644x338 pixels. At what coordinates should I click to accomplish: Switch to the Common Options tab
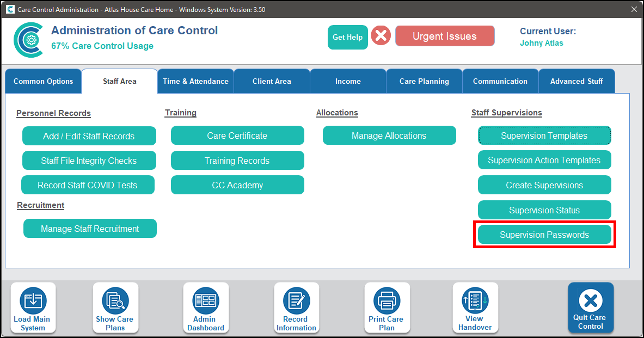click(x=44, y=82)
